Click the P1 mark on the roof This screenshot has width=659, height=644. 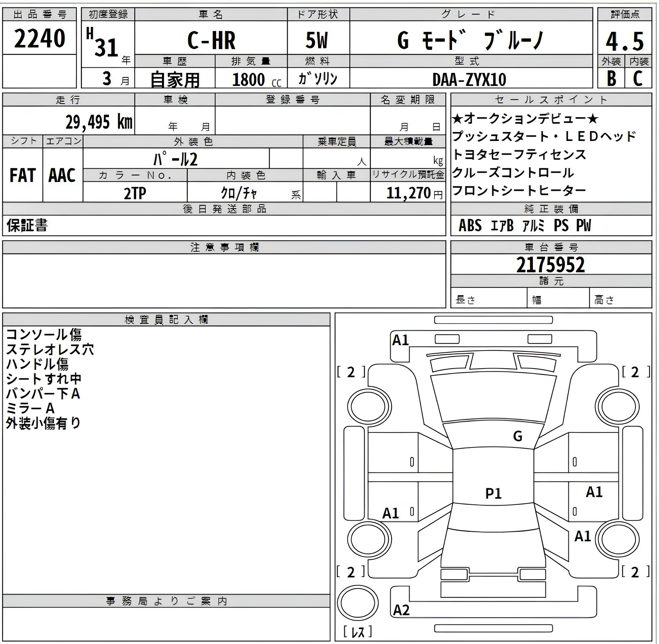pyautogui.click(x=493, y=494)
